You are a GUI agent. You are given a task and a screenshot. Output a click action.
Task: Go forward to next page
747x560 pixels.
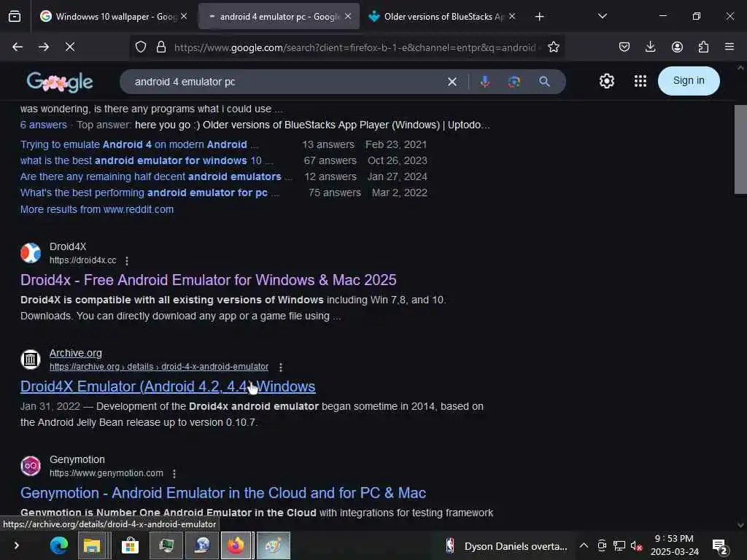pos(43,47)
